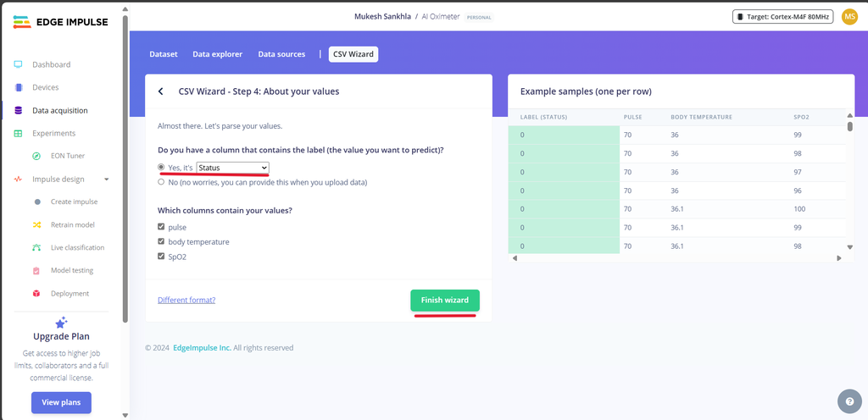
Task: Uncheck the pulse column checkbox
Action: click(x=161, y=227)
